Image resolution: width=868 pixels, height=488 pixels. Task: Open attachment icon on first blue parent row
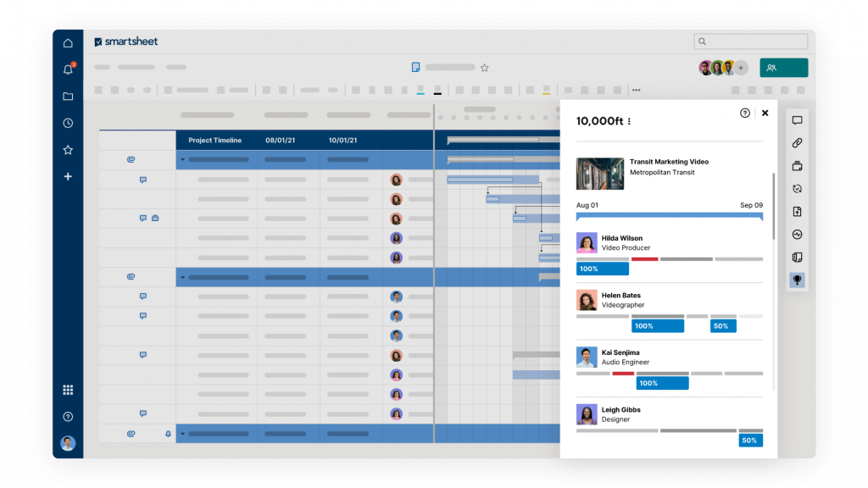[131, 159]
